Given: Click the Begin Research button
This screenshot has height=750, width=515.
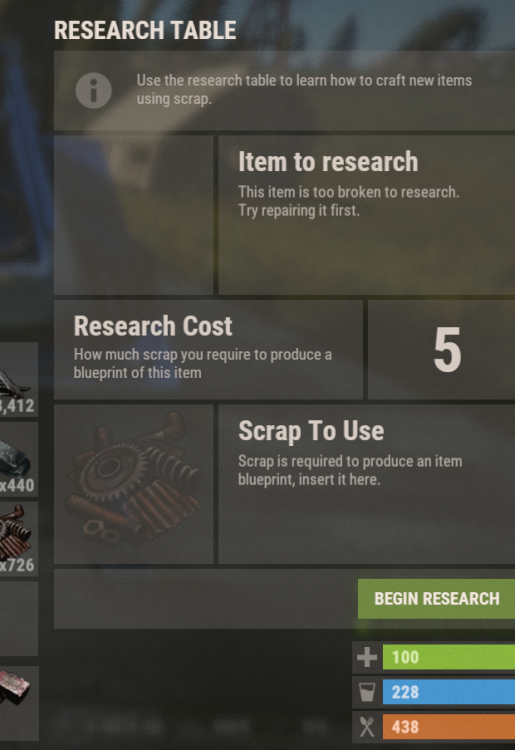Looking at the screenshot, I should tap(436, 598).
